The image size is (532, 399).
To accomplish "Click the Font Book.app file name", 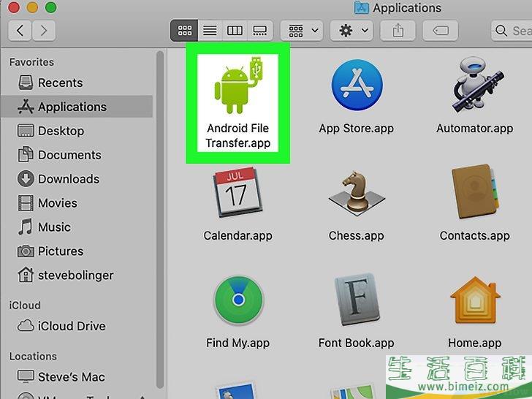I will [x=357, y=343].
